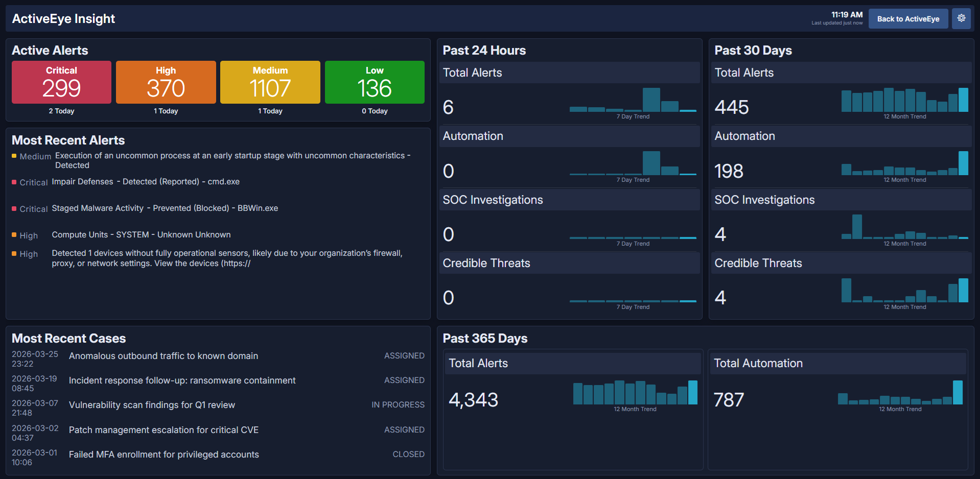The image size is (980, 479).
Task: Click the Back to ActiveEye button
Action: click(x=908, y=18)
